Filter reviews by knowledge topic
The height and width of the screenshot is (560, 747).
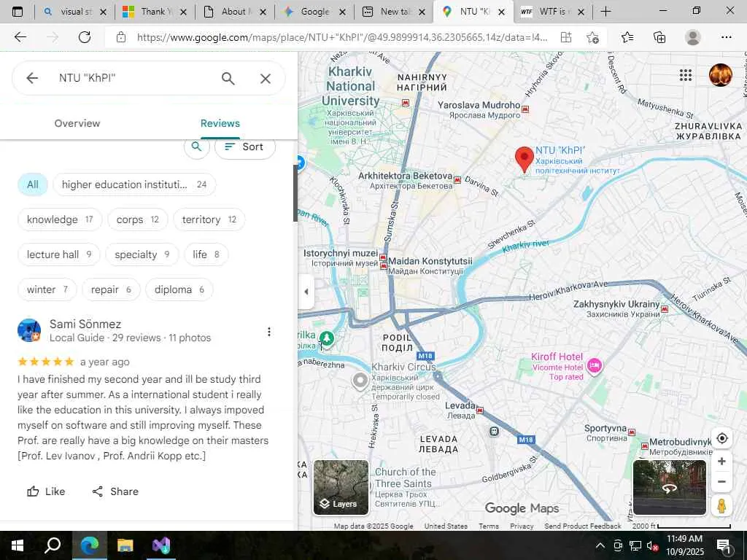click(x=60, y=219)
